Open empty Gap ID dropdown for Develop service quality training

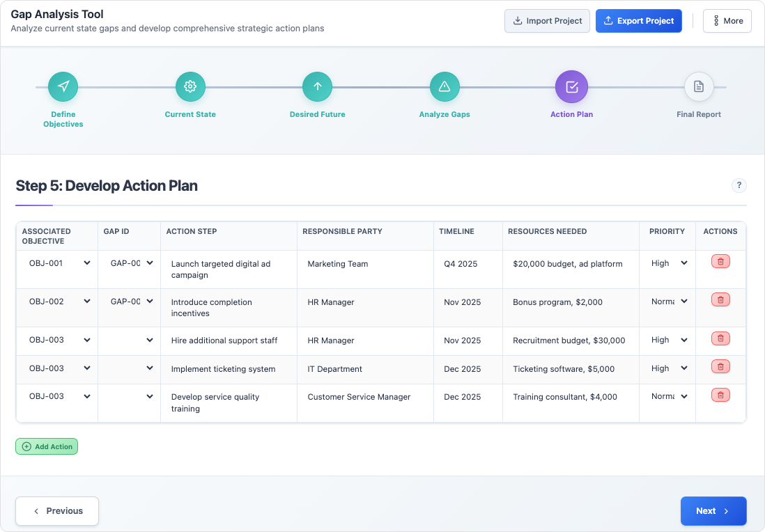tap(130, 396)
